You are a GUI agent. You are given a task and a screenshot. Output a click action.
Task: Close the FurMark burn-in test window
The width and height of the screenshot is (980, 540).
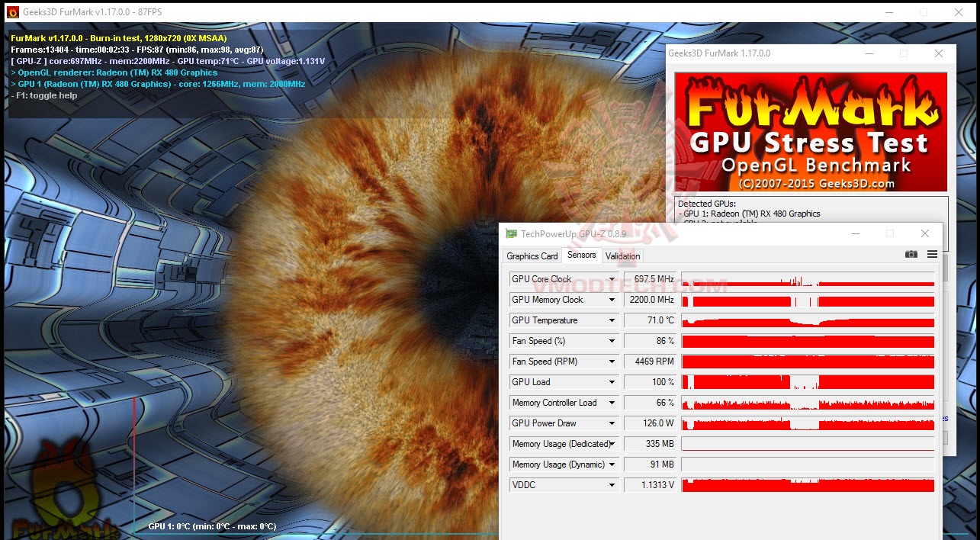[959, 12]
